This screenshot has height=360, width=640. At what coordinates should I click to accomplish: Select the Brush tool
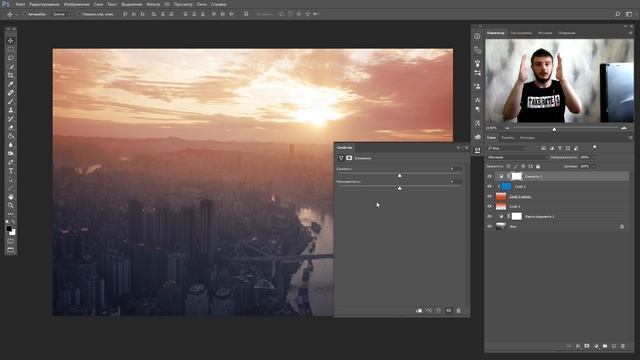pos(11,102)
